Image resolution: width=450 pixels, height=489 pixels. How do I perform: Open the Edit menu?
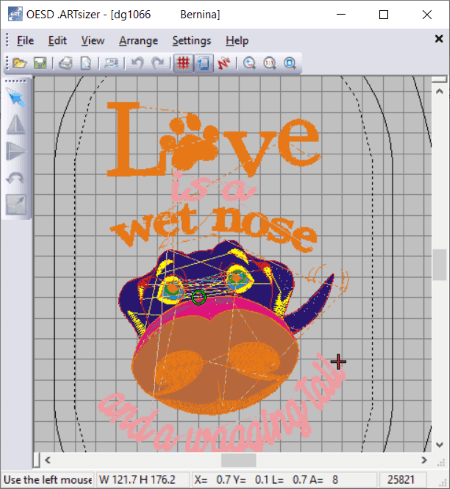[57, 41]
